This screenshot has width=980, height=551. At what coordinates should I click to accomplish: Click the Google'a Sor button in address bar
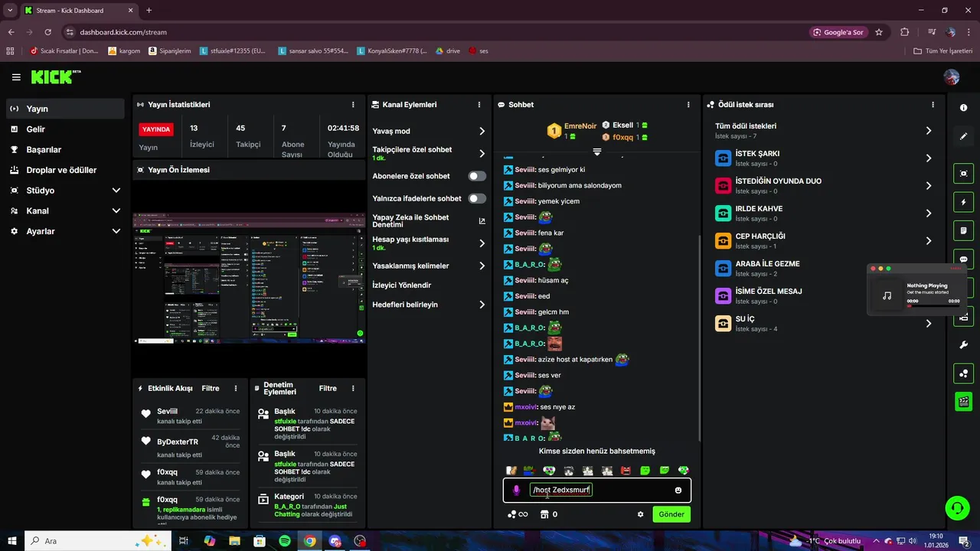click(x=838, y=32)
